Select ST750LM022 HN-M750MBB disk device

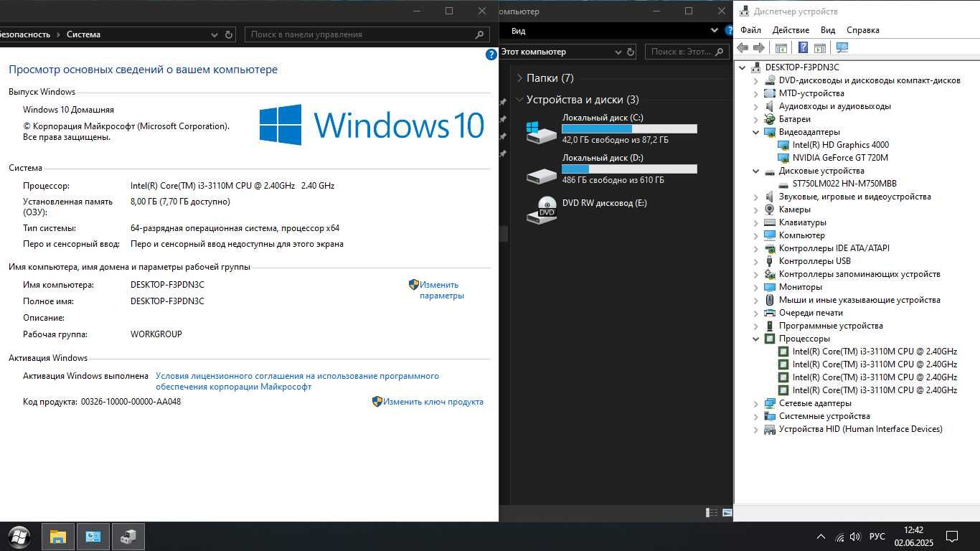tap(844, 184)
